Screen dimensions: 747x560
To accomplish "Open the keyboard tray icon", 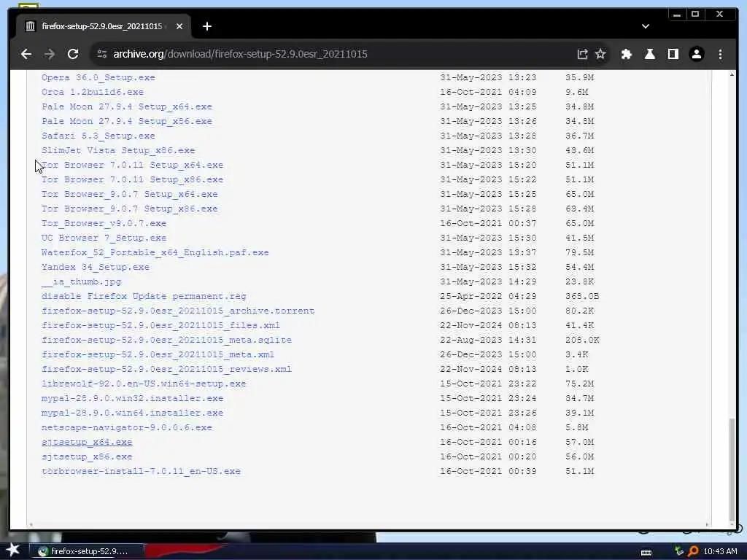I will (x=646, y=552).
